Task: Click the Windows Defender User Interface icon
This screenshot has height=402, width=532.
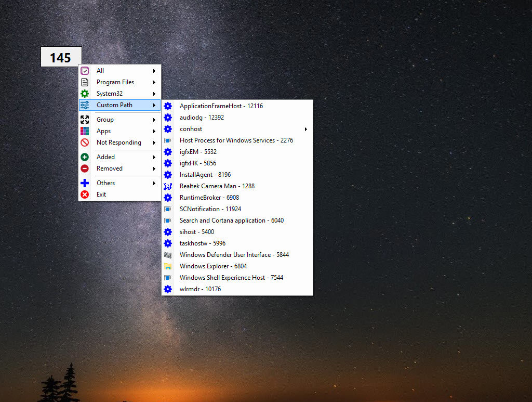Action: pyautogui.click(x=168, y=255)
